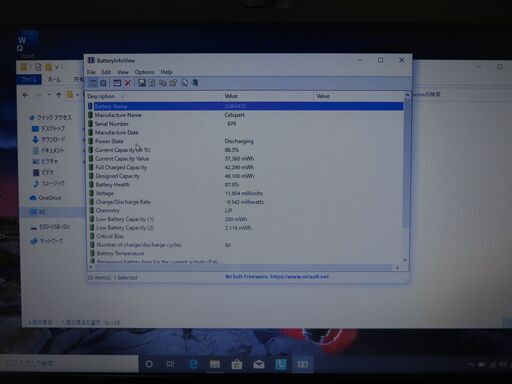Click the Celxpert manufacturer value
Screen dimensions: 512x384
234,115
